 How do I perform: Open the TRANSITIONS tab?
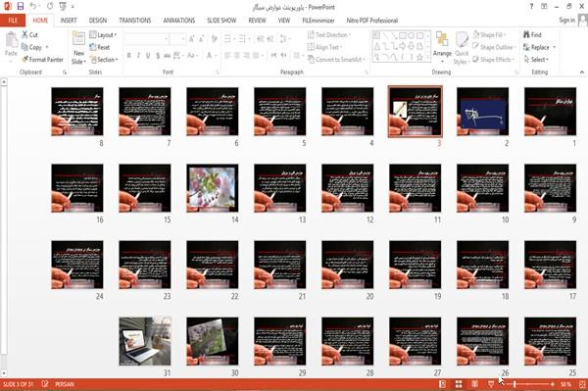pos(135,21)
